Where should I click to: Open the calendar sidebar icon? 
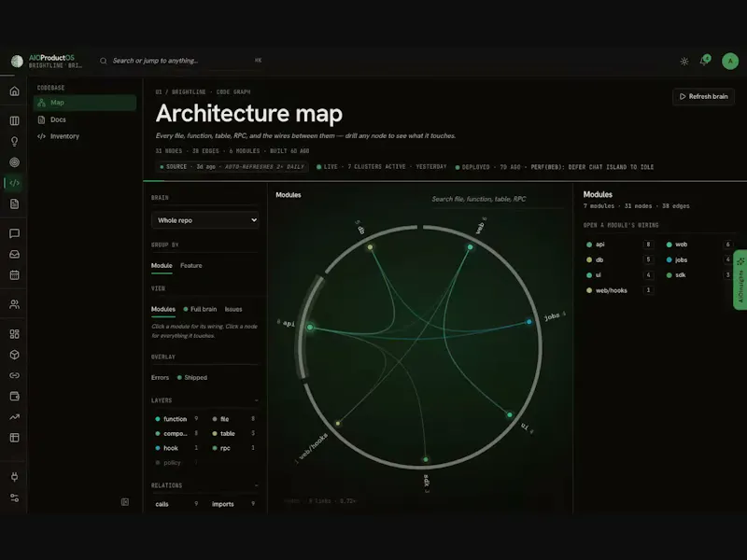point(14,274)
